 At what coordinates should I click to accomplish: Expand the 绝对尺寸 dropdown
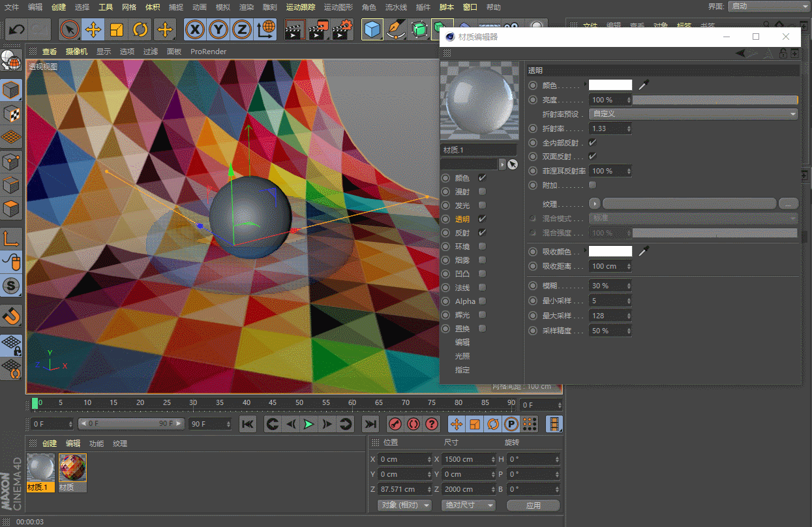coord(468,505)
